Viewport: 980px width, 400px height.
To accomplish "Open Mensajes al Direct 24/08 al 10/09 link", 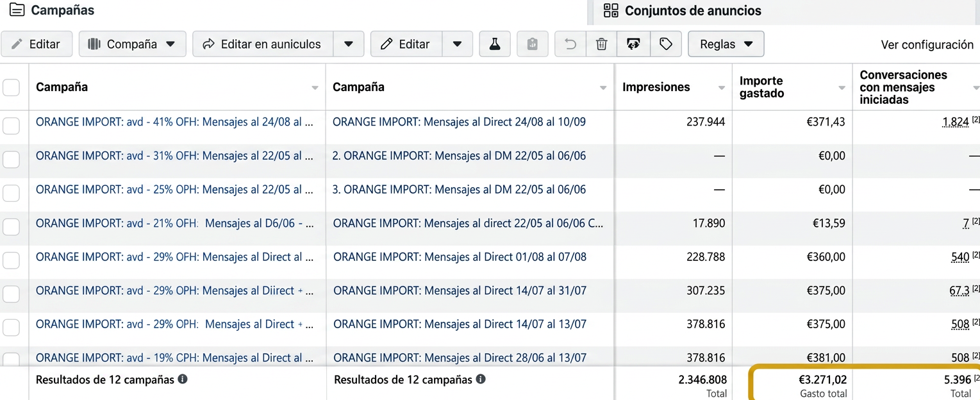I will coord(459,122).
